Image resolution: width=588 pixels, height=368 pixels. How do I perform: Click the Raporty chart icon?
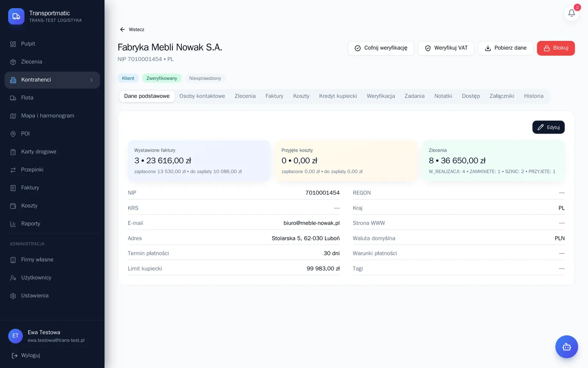13,224
